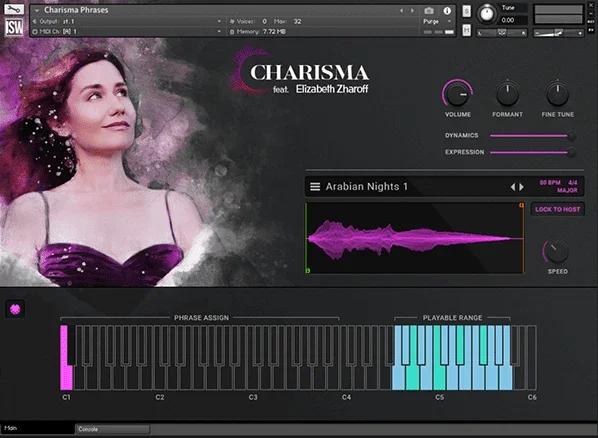This screenshot has height=438, width=598.
Task: Open the Purge dropdown menu
Action: (437, 21)
